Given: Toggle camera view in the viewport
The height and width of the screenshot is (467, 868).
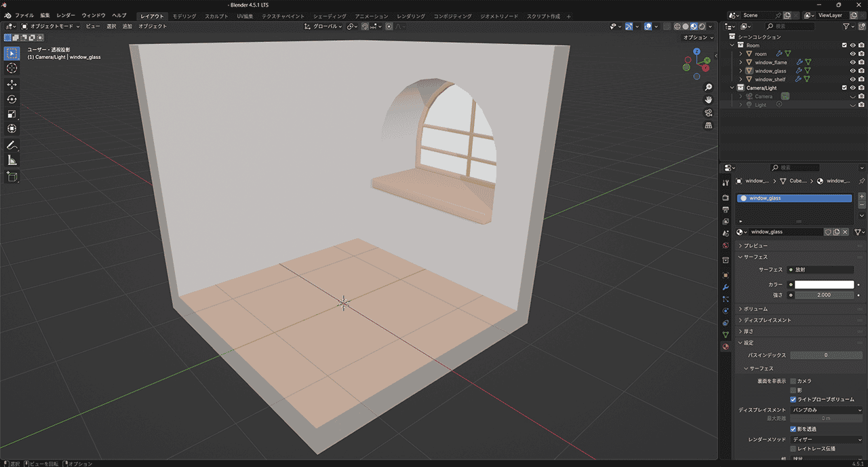Looking at the screenshot, I should (709, 113).
